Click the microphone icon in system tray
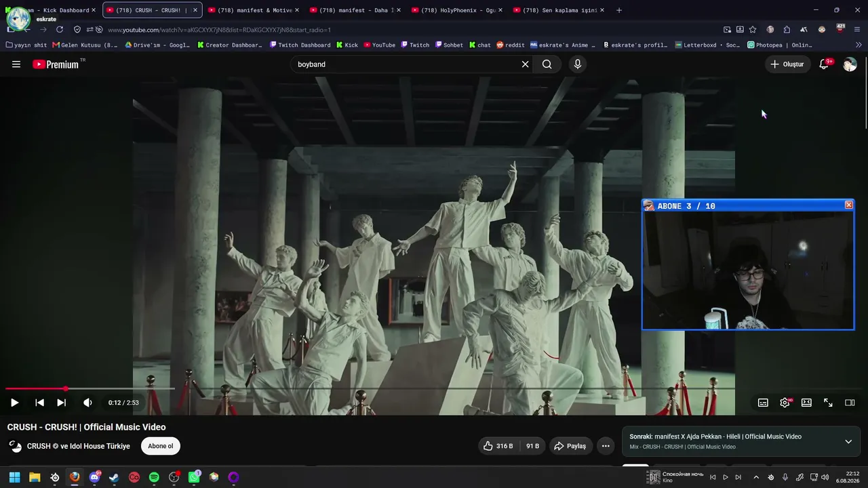Screen dimensions: 868x488 785,477
